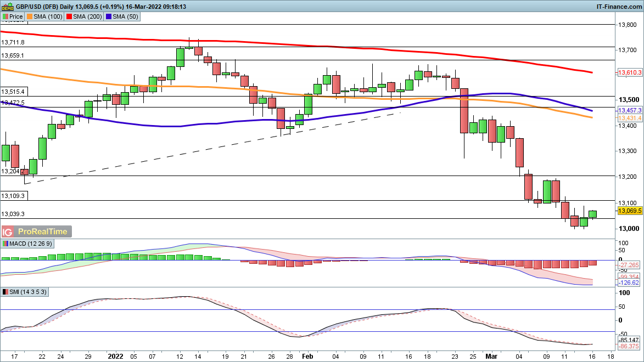Click the yellow current price tag 13,069.5

(x=630, y=211)
